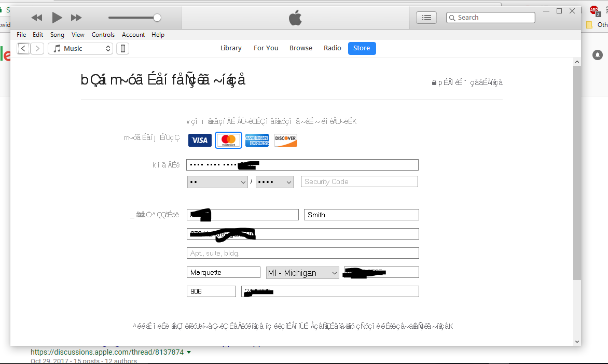This screenshot has height=364, width=608.
Task: Go forward with the right chevron button
Action: (x=37, y=48)
